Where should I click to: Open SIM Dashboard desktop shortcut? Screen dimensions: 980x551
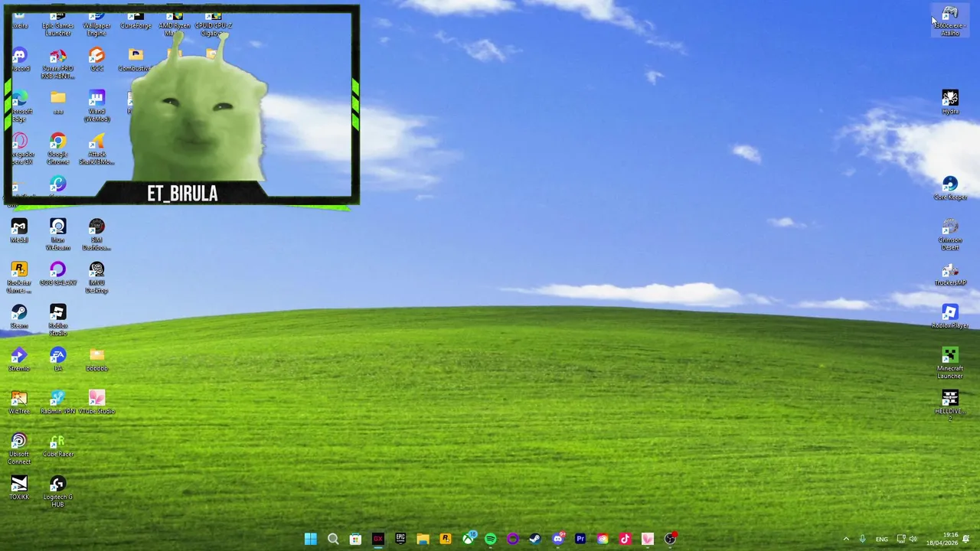[x=96, y=235]
